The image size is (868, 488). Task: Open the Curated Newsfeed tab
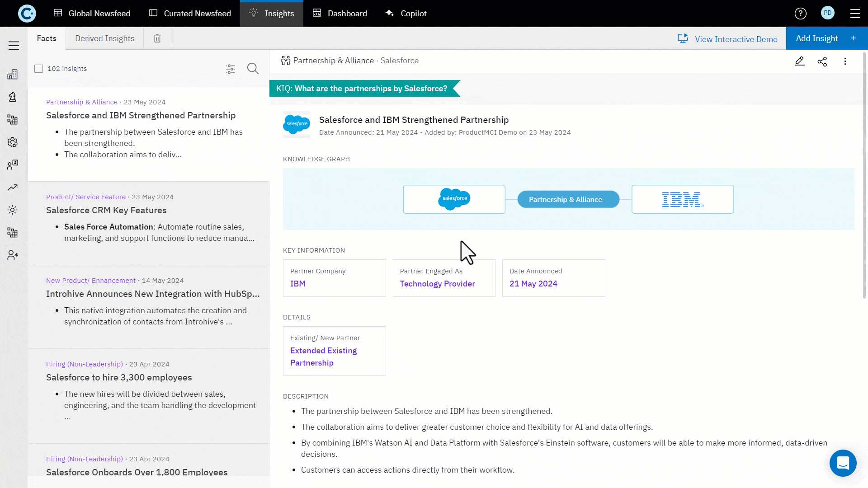point(190,14)
